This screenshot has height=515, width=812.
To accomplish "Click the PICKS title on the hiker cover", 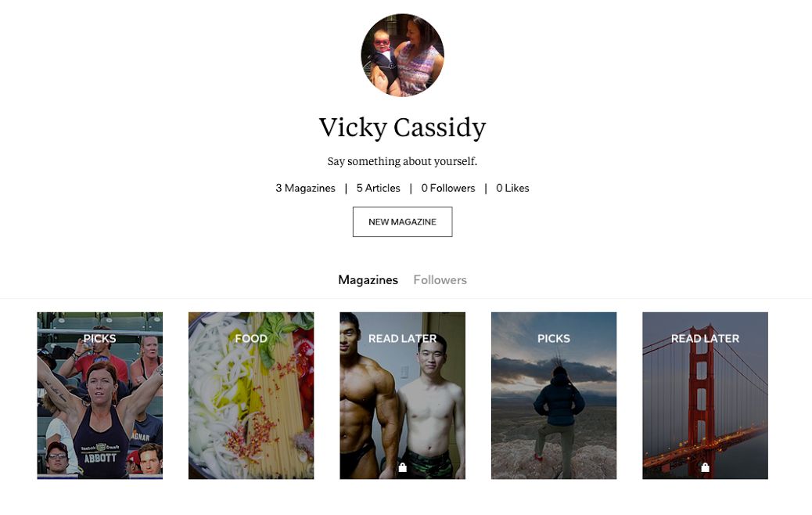I will point(554,338).
